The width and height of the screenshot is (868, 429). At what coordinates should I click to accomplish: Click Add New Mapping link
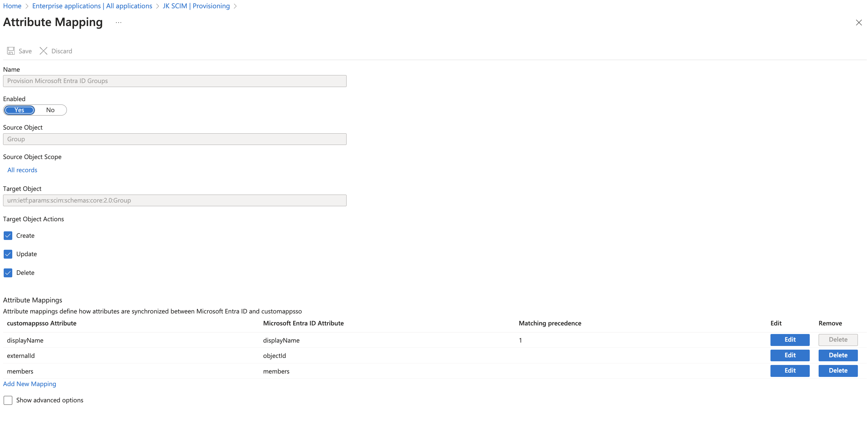pos(30,384)
